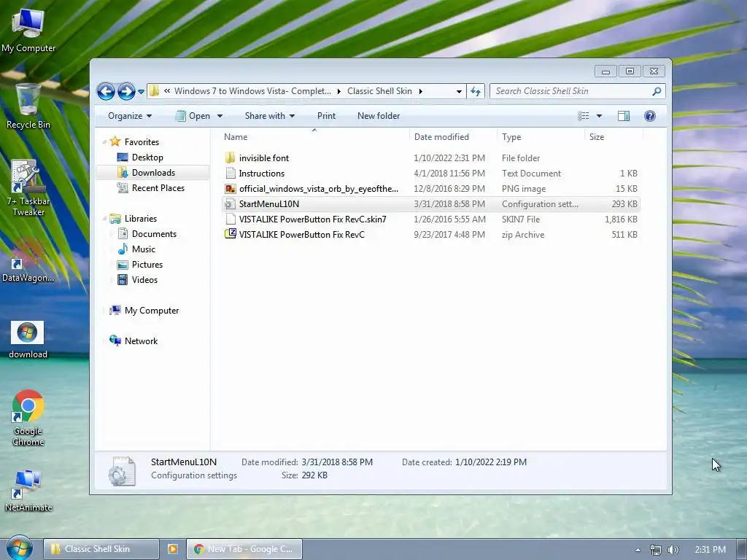Select VISTALIKE PowerButton Fix RevC.skin7 file icon

tap(230, 219)
